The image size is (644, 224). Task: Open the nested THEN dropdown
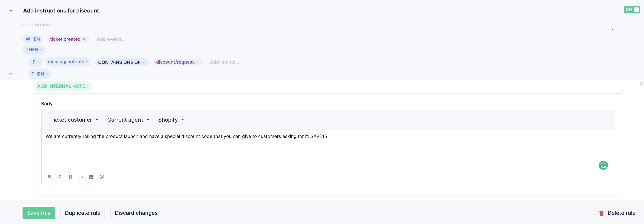tap(39, 74)
